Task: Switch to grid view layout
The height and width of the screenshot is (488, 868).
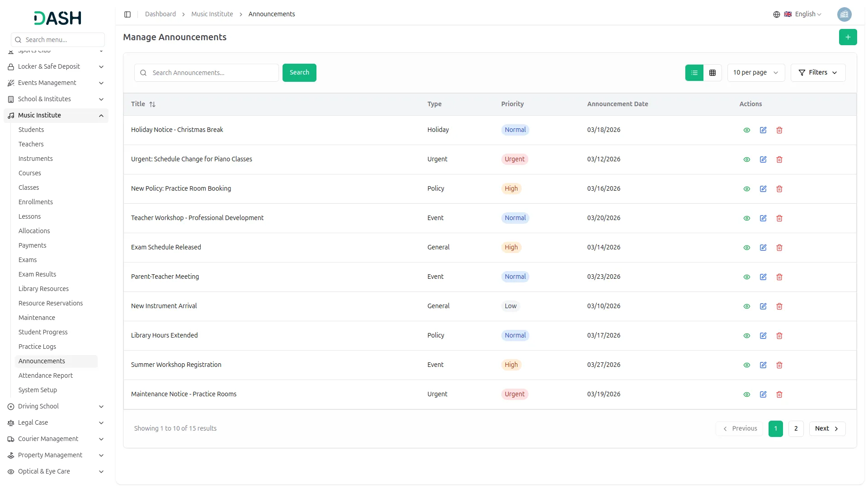Action: pyautogui.click(x=712, y=73)
